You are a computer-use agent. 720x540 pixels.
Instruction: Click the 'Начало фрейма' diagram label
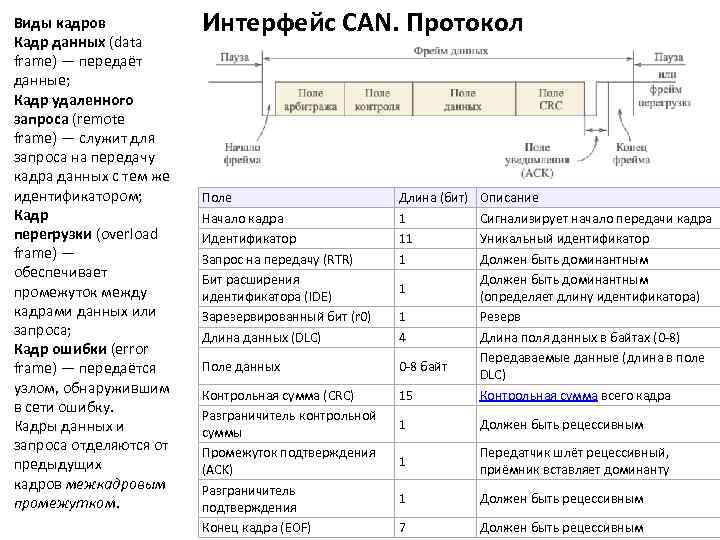pos(242,153)
